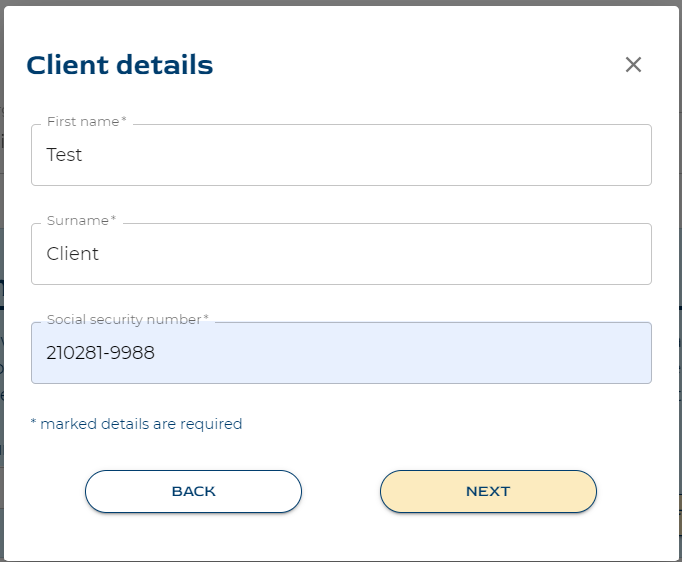Focus the First name input field

(341, 155)
